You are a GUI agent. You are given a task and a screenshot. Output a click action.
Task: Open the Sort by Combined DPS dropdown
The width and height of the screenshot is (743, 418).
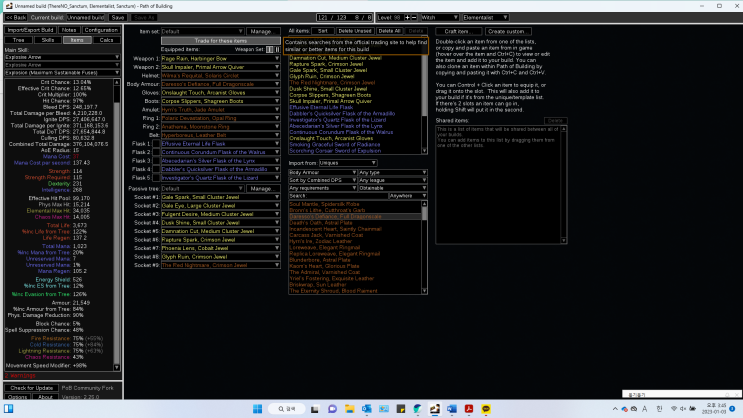322,180
